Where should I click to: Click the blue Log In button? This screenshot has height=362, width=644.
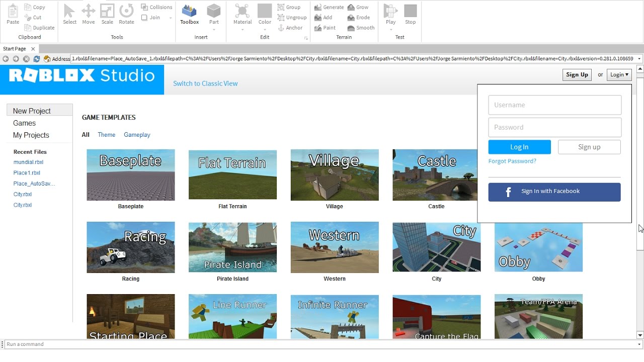click(519, 147)
